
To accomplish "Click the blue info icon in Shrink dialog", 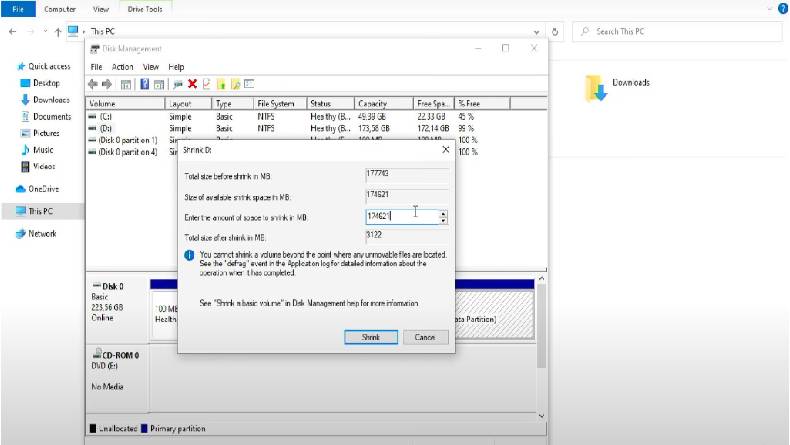I will 189,256.
